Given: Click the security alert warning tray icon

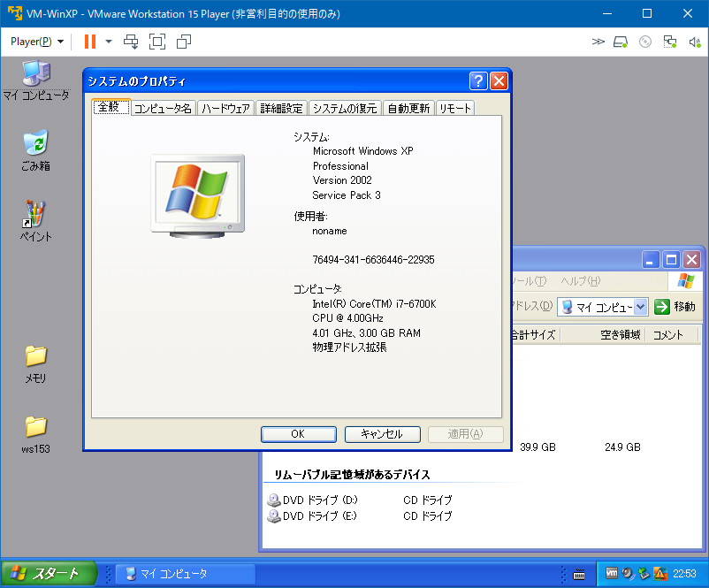Looking at the screenshot, I should [x=659, y=574].
